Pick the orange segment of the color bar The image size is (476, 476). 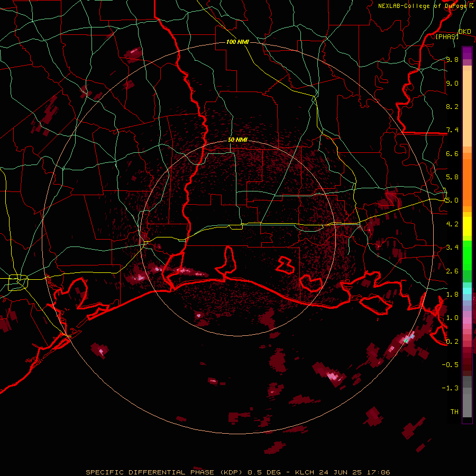(467, 183)
